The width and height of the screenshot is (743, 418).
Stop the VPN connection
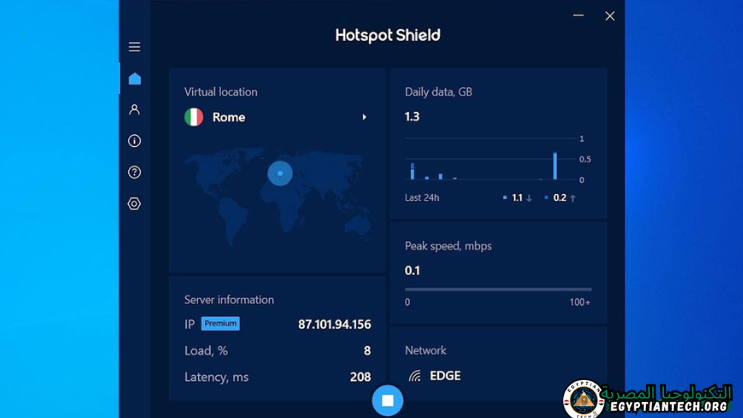tap(387, 400)
